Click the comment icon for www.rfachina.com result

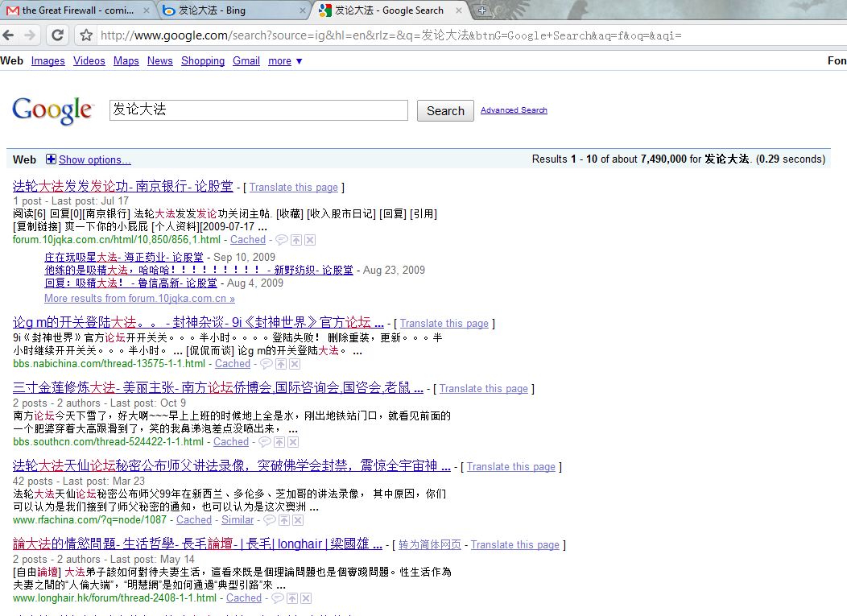coord(270,520)
